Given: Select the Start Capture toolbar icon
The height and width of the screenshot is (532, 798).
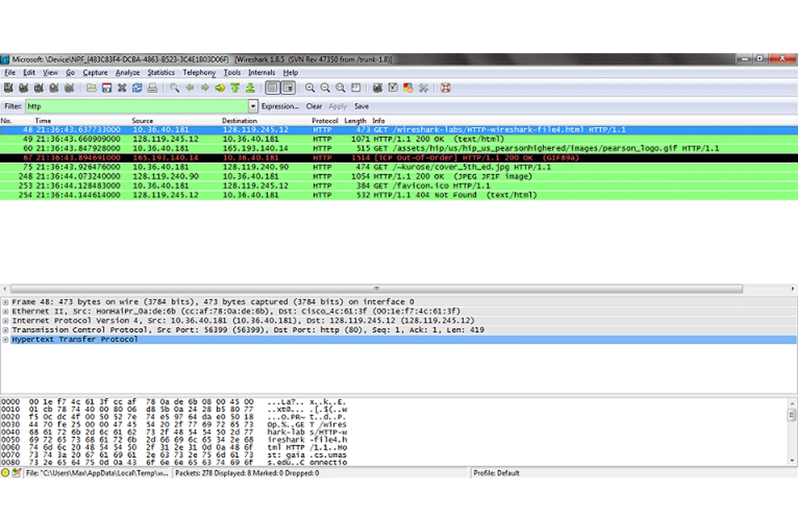Looking at the screenshot, I should 39,88.
